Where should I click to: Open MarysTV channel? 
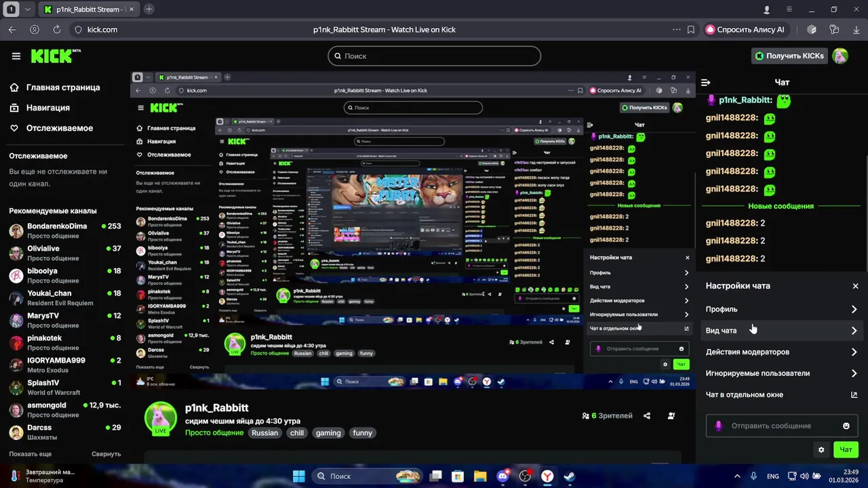coord(65,321)
